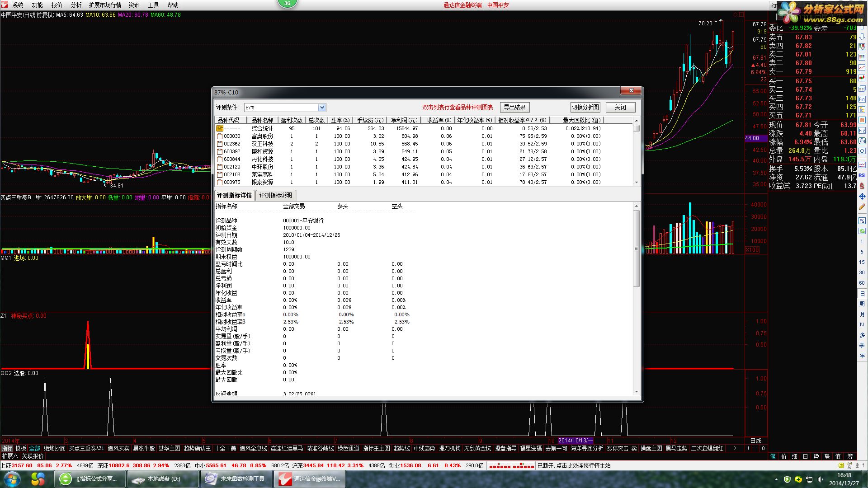The image size is (868, 488).
Task: Select the 汉王科技 002362 row
Action: pos(425,144)
